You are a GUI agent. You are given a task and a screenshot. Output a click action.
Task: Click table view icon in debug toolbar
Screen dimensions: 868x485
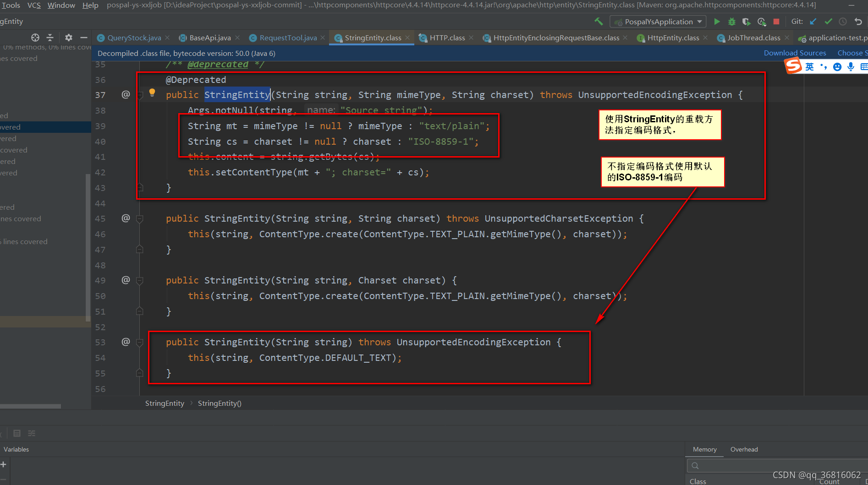[x=17, y=433]
